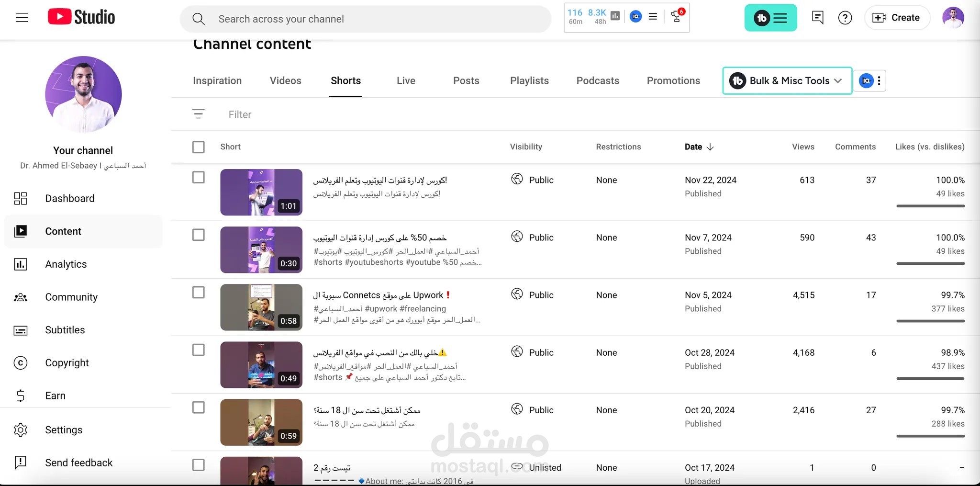Switch to the Live tab
The width and height of the screenshot is (980, 486).
point(406,80)
